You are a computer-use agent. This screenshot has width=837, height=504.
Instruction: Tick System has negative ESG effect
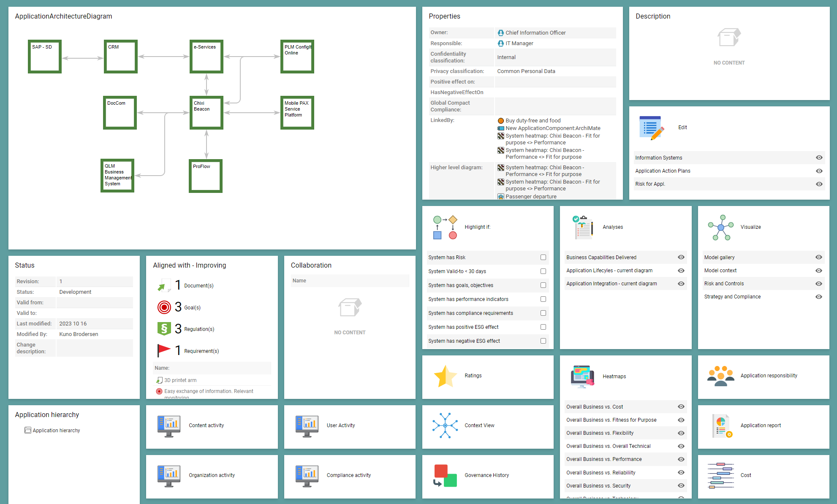click(x=543, y=341)
